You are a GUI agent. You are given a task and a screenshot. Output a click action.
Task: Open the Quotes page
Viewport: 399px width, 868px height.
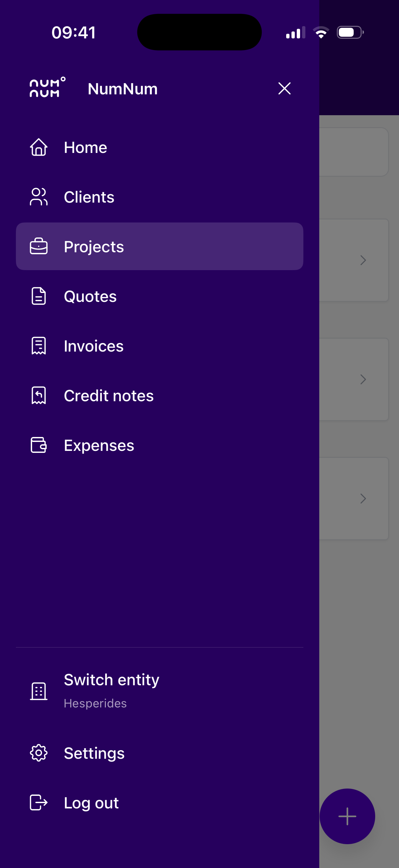tap(159, 296)
